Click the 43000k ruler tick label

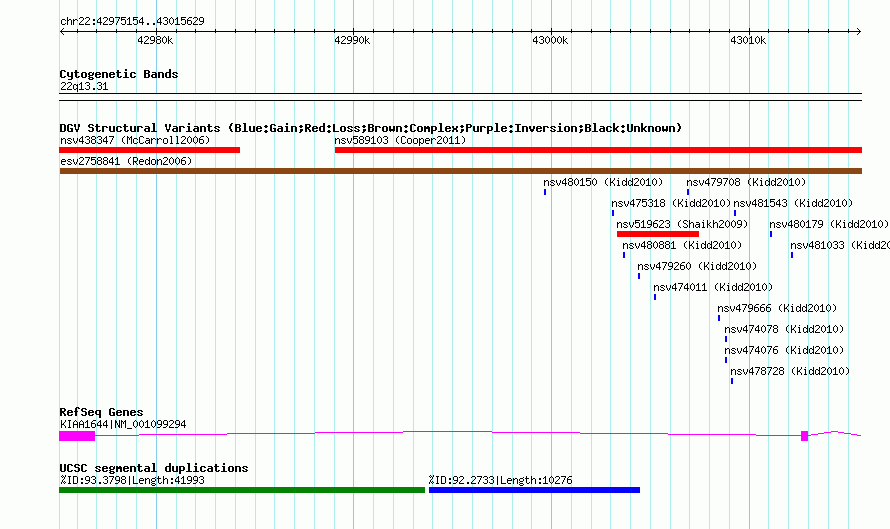tap(550, 40)
